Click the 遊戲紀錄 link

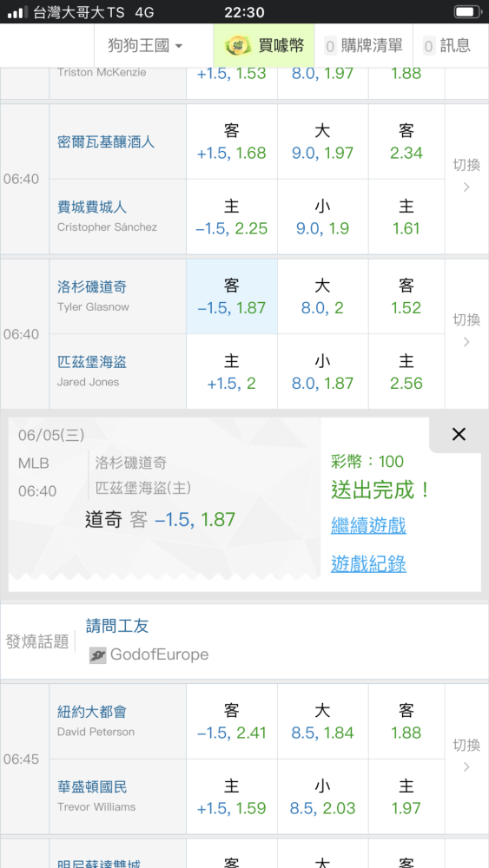[368, 564]
